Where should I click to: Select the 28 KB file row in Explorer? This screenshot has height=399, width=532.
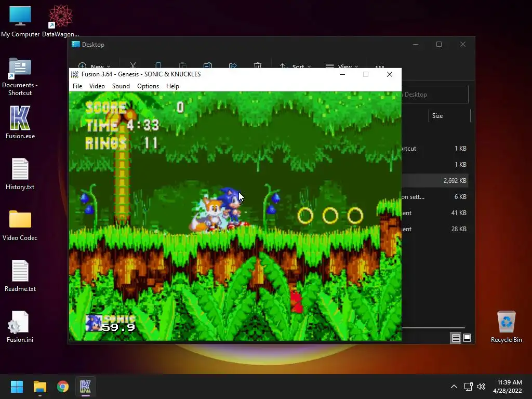click(x=435, y=229)
